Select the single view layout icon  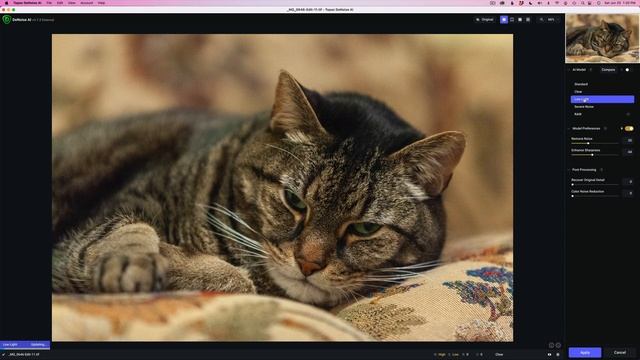(504, 20)
